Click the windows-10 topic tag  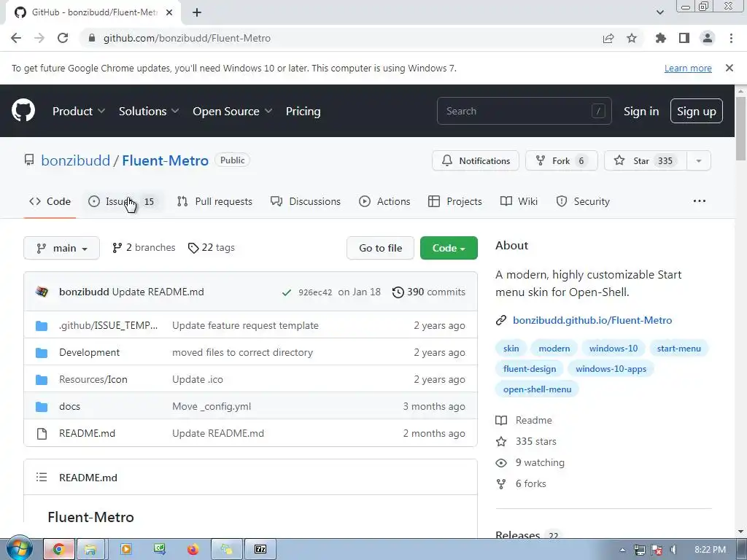point(613,348)
